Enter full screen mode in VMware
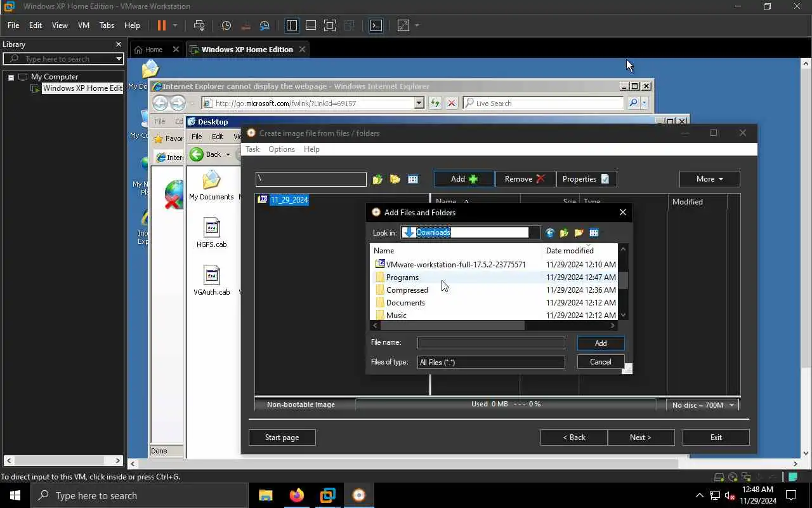Viewport: 812px width, 508px height. tap(330, 25)
